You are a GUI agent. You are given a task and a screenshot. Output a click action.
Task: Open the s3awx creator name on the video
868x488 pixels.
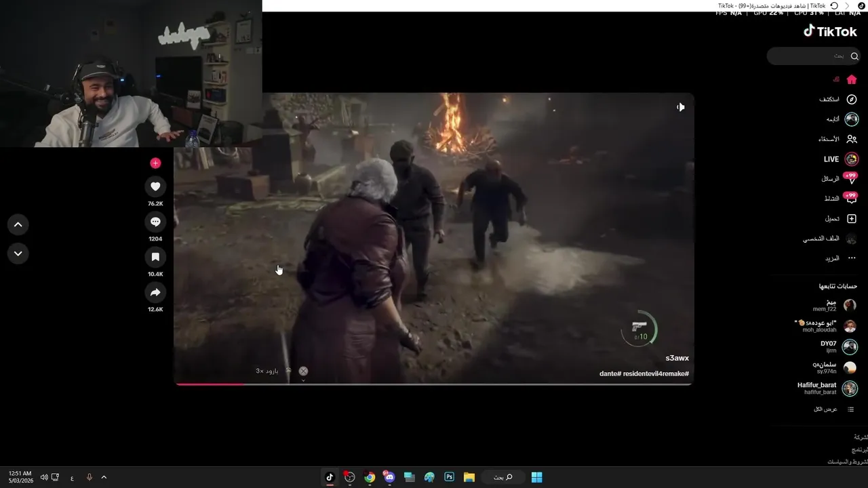tap(677, 359)
